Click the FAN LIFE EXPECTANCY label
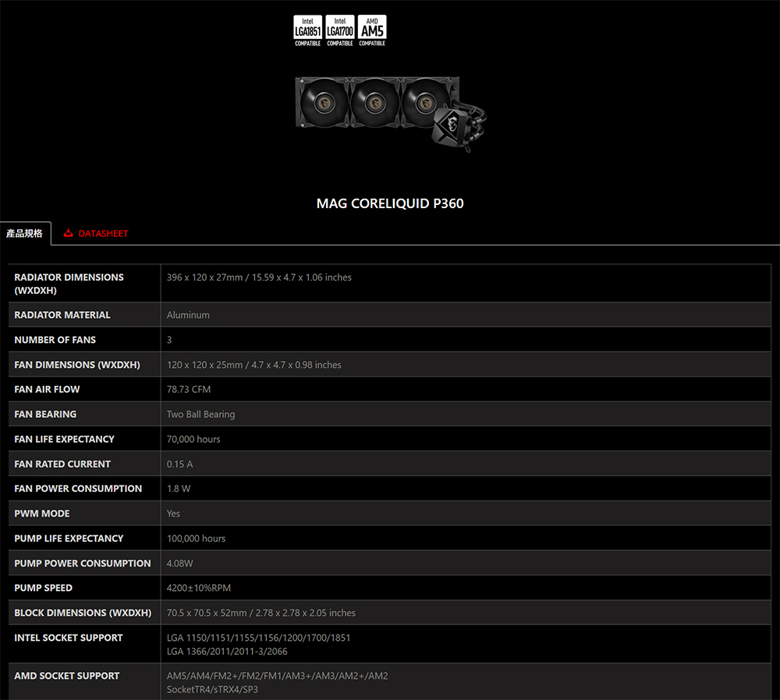 64,440
